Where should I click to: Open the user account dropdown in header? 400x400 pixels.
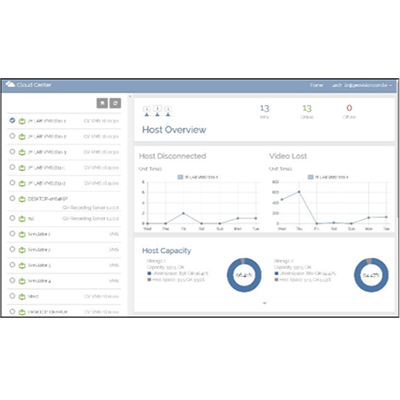(x=362, y=85)
